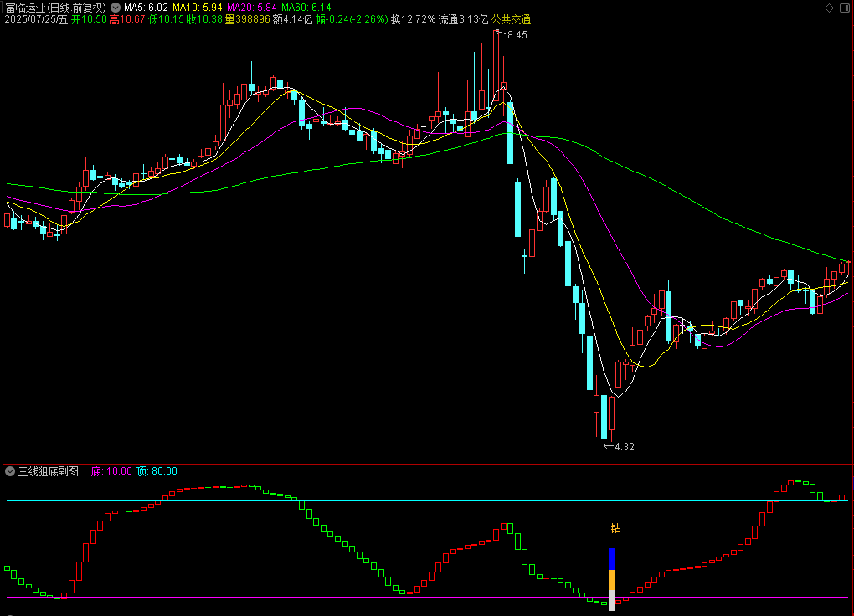Click the magenta MA20 label

pos(252,8)
